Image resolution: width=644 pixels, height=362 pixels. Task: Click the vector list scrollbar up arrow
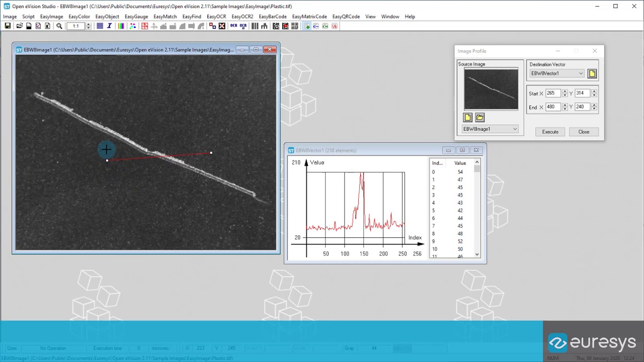click(x=477, y=162)
